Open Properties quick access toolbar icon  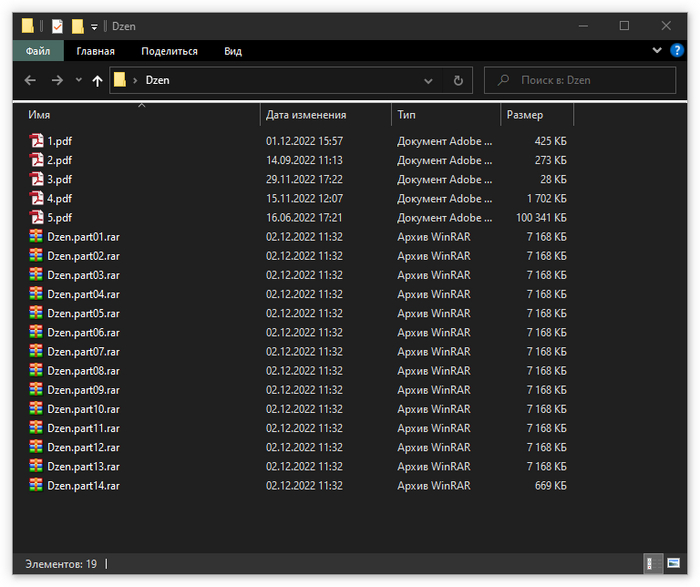[57, 26]
